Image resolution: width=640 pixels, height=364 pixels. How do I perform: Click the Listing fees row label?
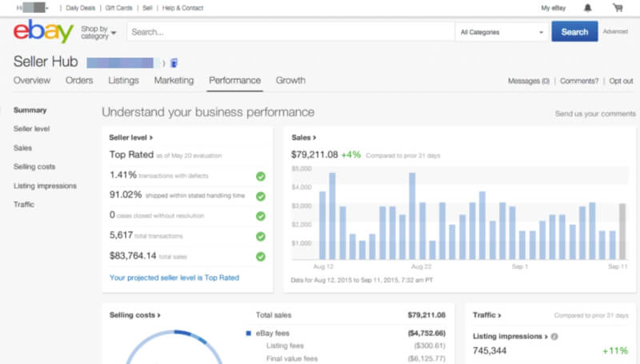[x=285, y=346]
